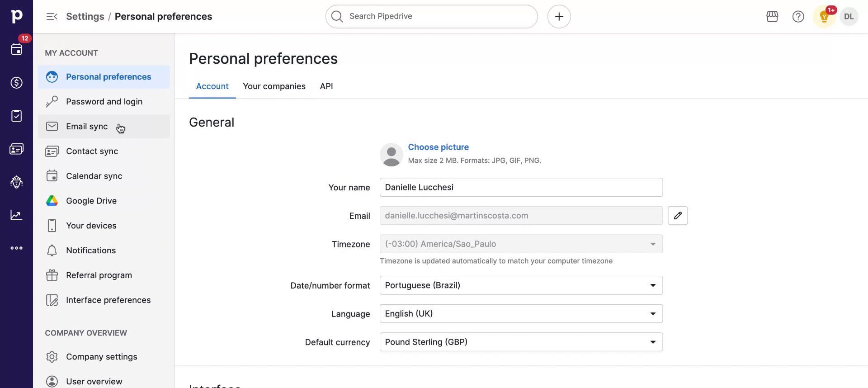Open the Marketplace store icon
This screenshot has width=868, height=388.
pos(772,17)
